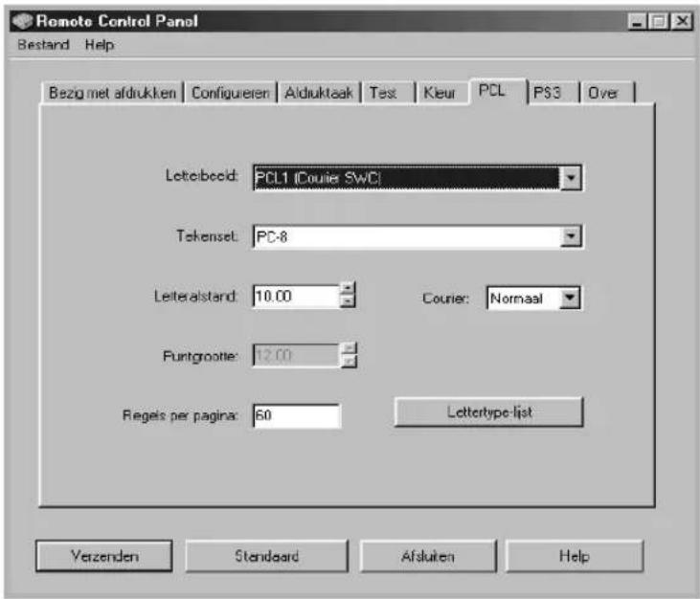Expand the Tekenset dropdown arrow

(571, 236)
